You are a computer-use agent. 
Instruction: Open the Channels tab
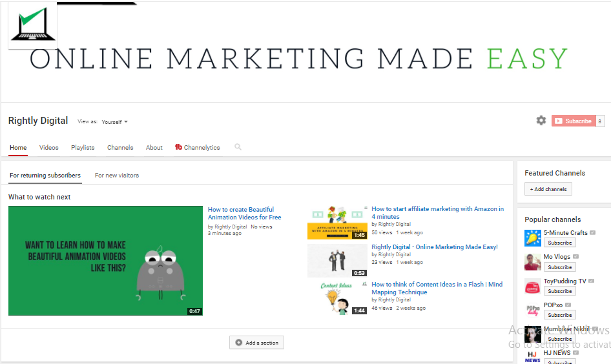point(120,148)
